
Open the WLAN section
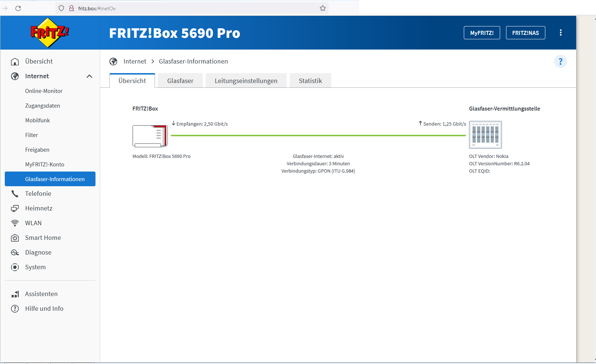click(33, 223)
